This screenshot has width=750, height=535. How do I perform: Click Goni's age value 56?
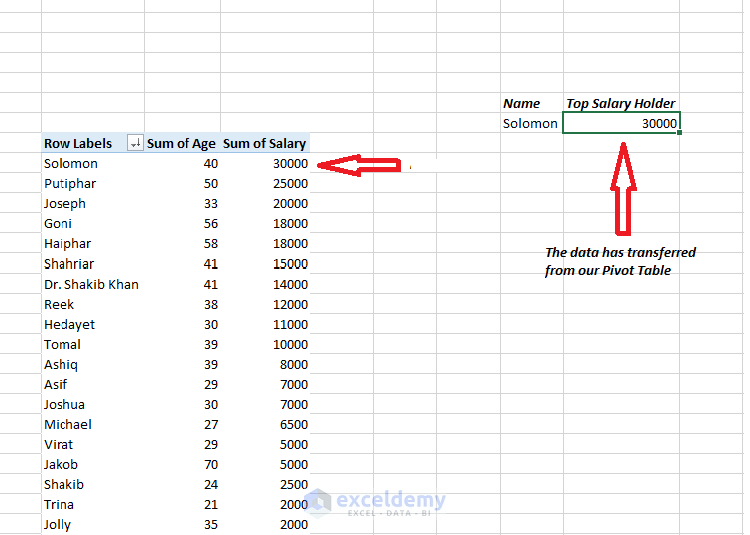(x=210, y=224)
